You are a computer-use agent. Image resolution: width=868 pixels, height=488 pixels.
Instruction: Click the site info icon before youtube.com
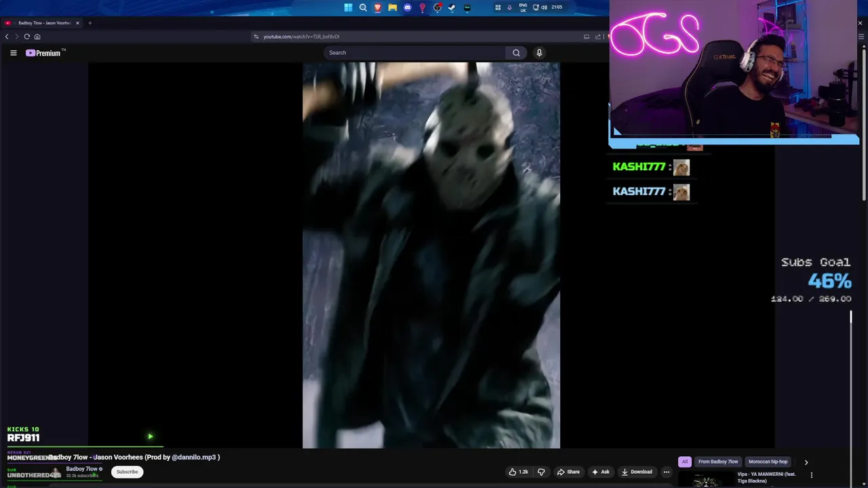point(256,37)
